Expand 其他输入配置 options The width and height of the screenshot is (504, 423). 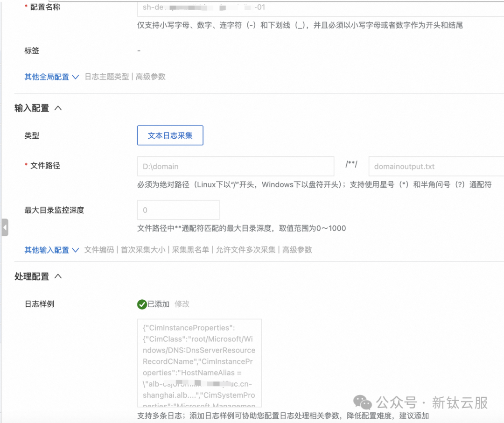(51, 250)
